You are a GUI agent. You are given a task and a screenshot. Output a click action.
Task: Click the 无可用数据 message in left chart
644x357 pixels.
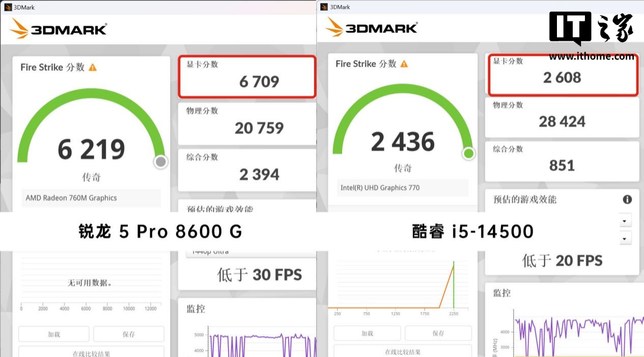click(90, 282)
